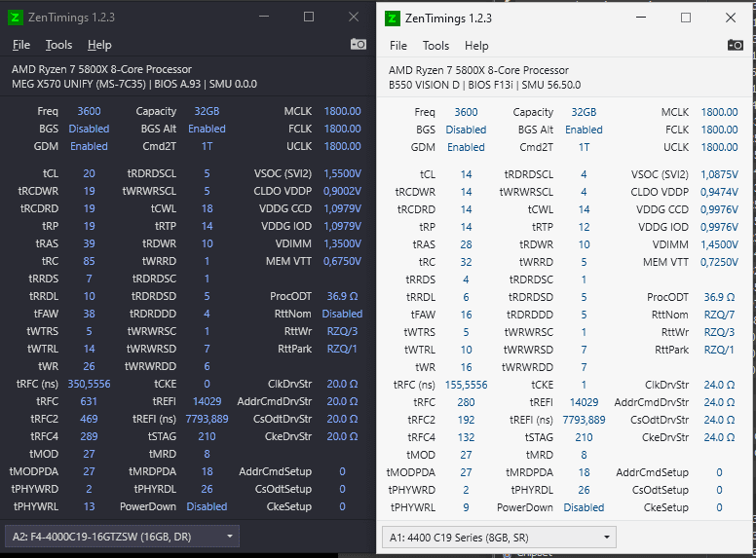Click CLDO VDDP value 0,9474V
The width and height of the screenshot is (756, 558).
(x=719, y=192)
